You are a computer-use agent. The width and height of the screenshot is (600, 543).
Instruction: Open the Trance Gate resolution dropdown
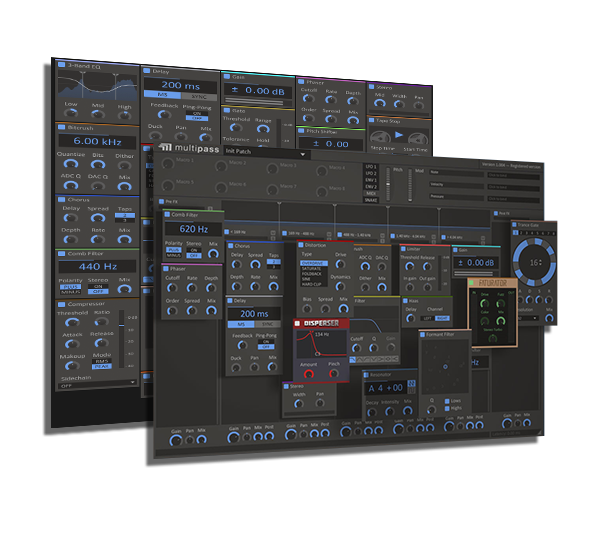coord(528,318)
